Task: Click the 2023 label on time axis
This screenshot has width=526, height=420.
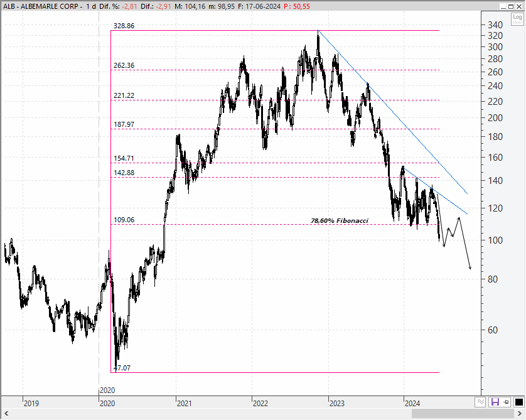Action: [337, 403]
